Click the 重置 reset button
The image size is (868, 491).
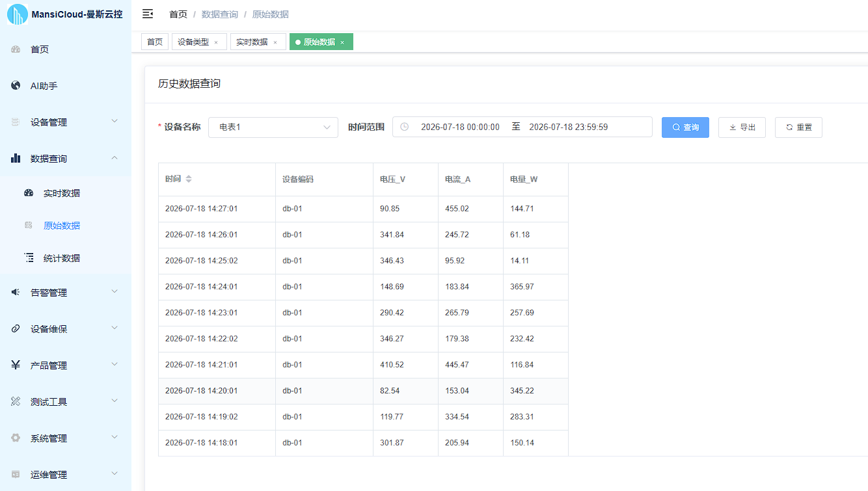[x=798, y=127]
